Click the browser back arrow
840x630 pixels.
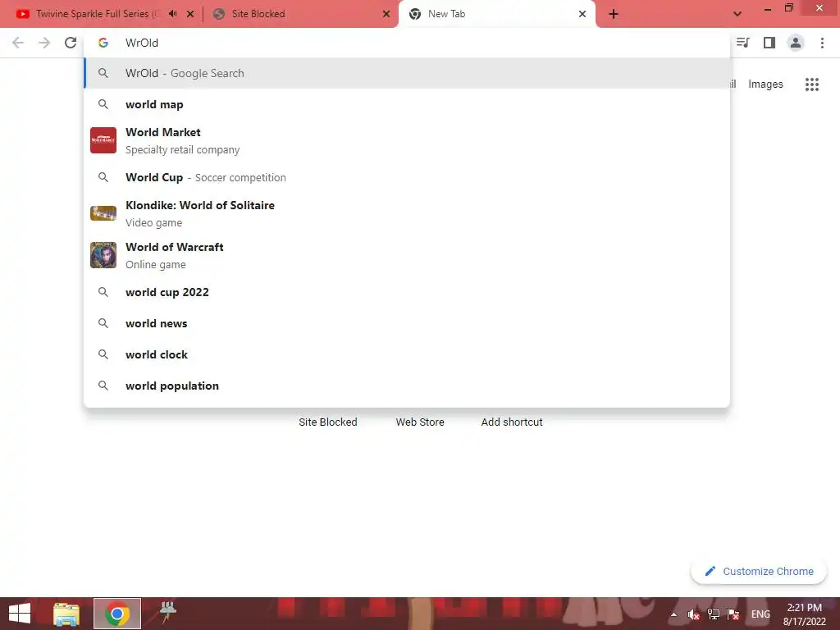[x=18, y=43]
